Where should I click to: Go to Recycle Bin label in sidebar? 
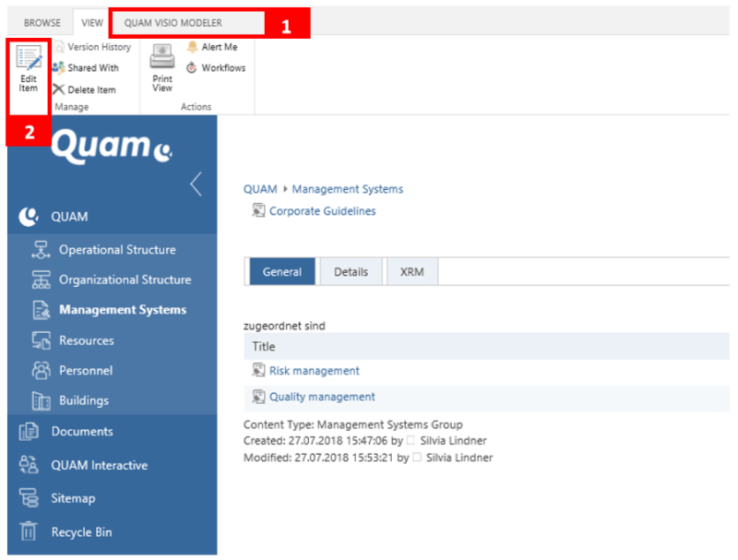coord(82,532)
